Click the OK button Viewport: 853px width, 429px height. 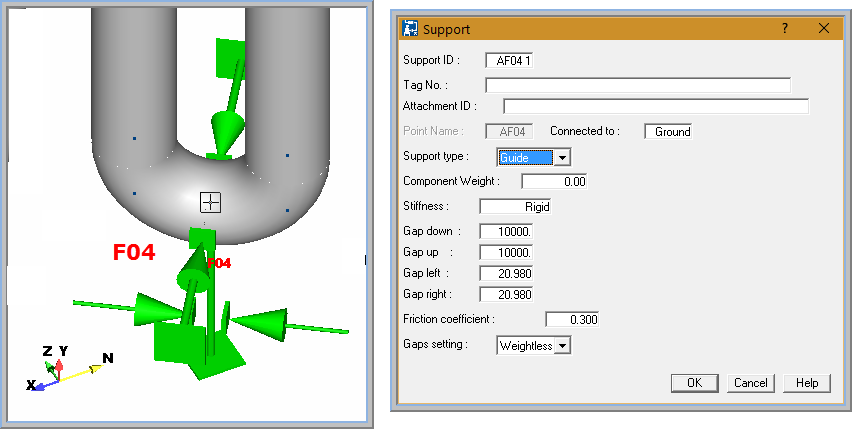click(x=695, y=383)
